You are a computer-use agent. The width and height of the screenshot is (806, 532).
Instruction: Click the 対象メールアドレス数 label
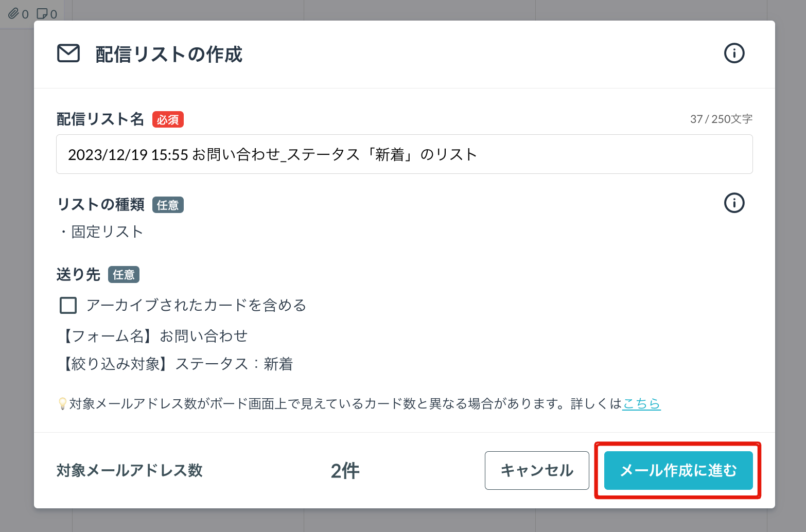click(129, 470)
